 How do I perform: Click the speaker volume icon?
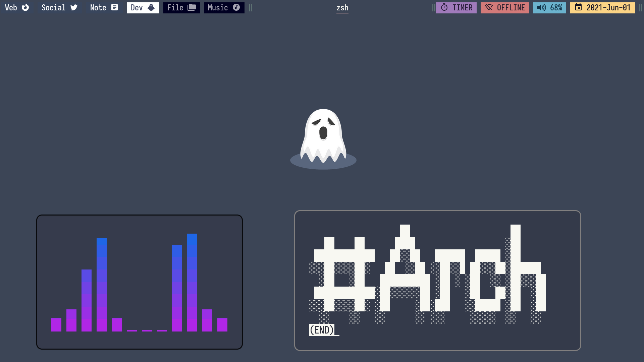541,7
